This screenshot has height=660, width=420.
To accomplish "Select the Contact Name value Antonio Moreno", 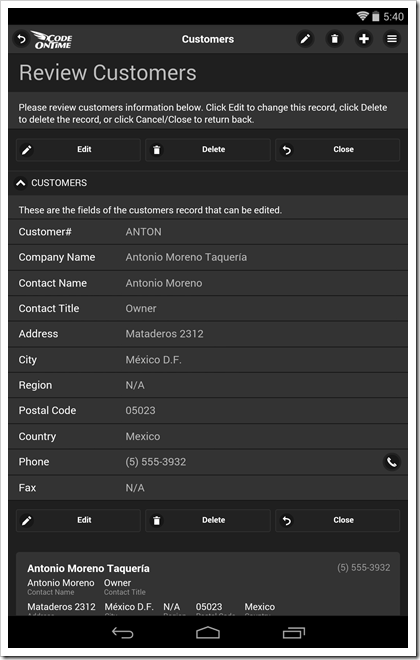I will (x=164, y=283).
